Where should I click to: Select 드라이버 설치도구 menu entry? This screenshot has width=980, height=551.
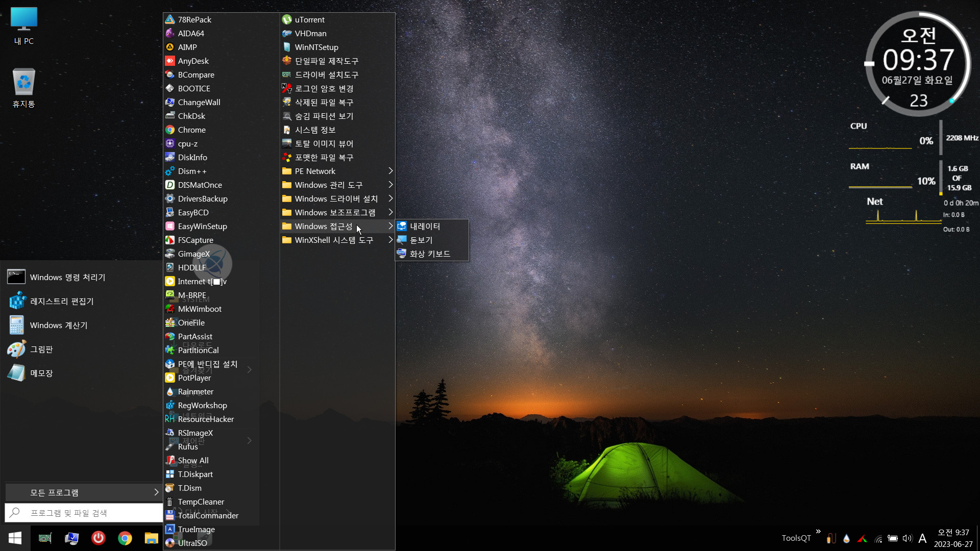337,74
